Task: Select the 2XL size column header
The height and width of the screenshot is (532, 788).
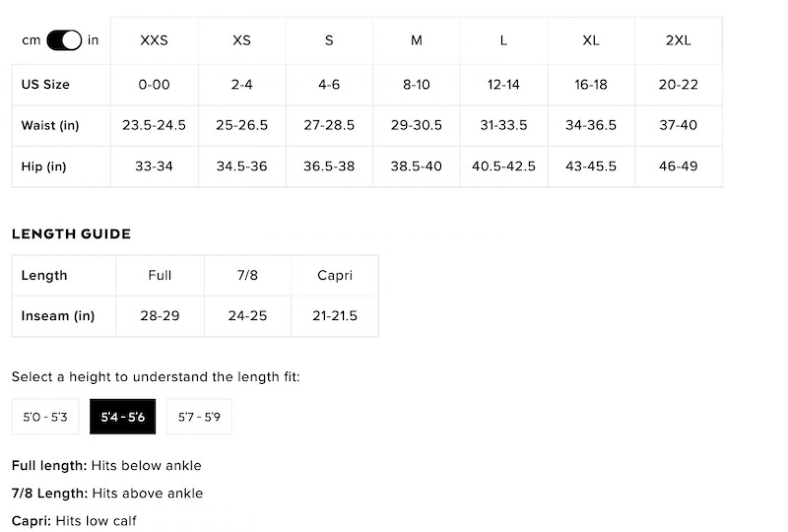Action: coord(678,41)
